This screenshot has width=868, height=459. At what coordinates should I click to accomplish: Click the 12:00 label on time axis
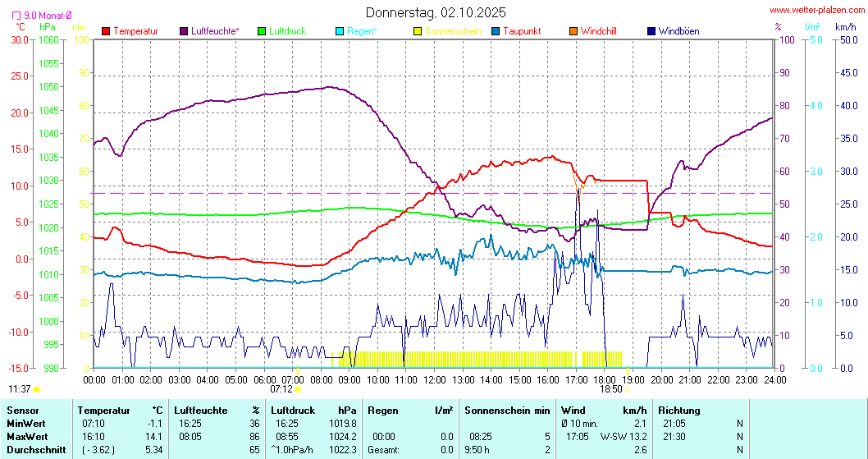(x=434, y=379)
